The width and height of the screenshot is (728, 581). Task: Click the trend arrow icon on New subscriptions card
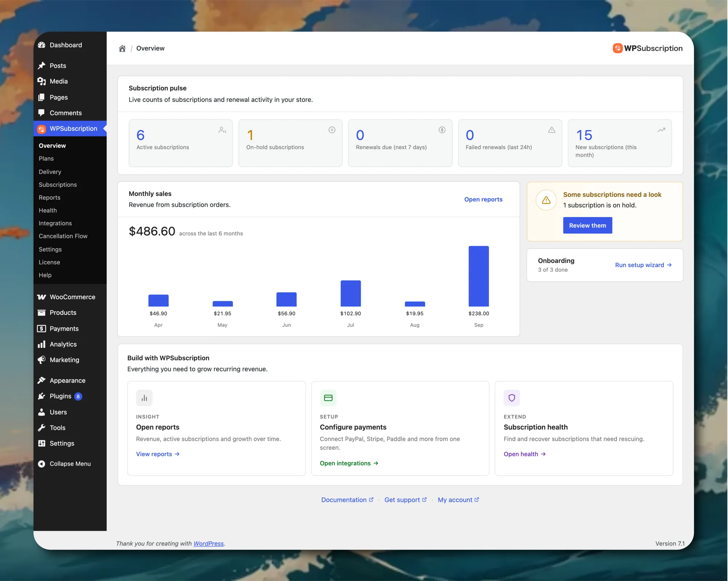coord(661,130)
